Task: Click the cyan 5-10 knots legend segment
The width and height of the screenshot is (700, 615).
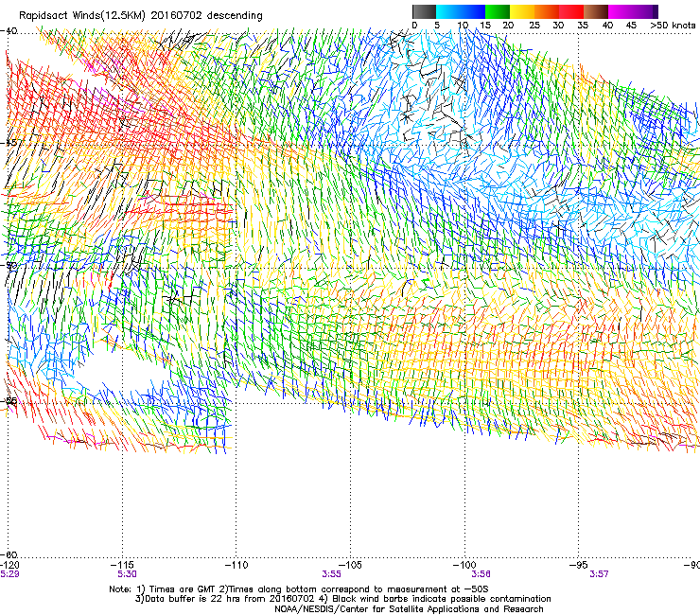Action: click(448, 11)
